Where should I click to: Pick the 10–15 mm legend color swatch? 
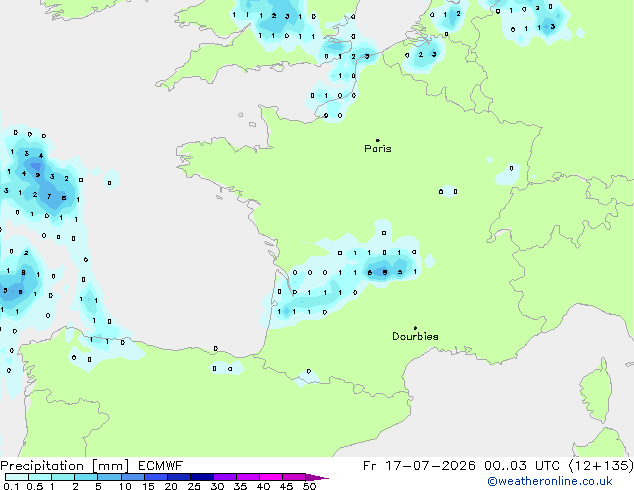[132, 477]
